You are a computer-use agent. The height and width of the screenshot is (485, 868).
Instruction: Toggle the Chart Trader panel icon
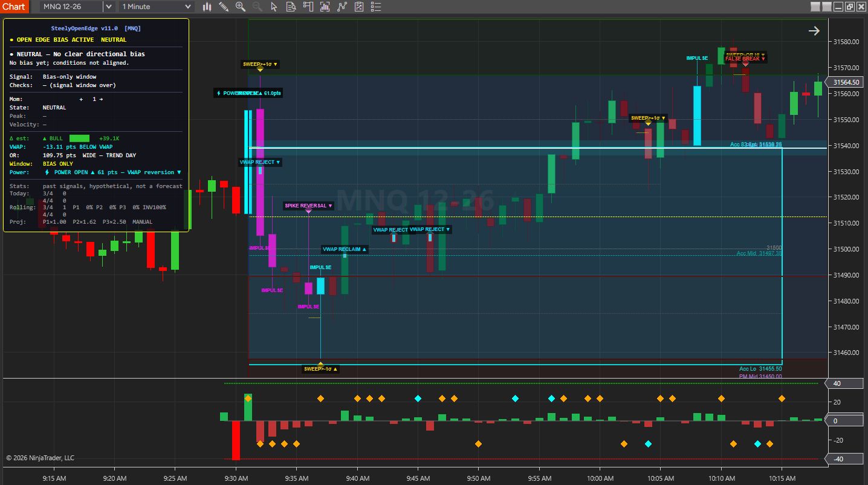[x=308, y=7]
